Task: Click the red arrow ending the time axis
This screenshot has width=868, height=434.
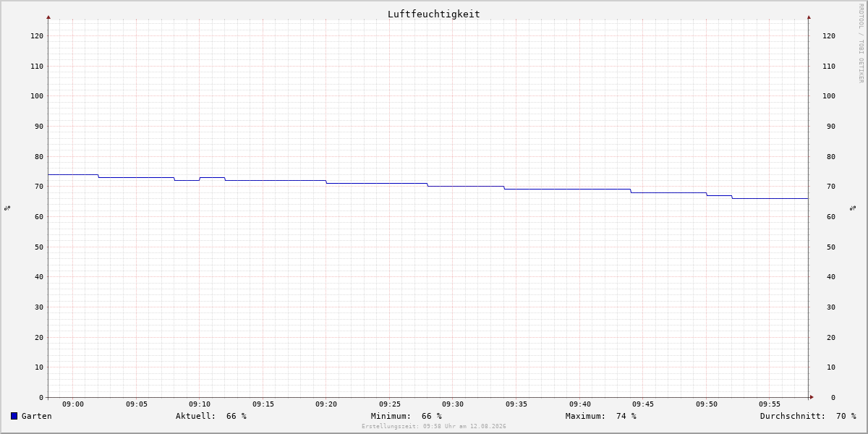Action: click(x=812, y=397)
